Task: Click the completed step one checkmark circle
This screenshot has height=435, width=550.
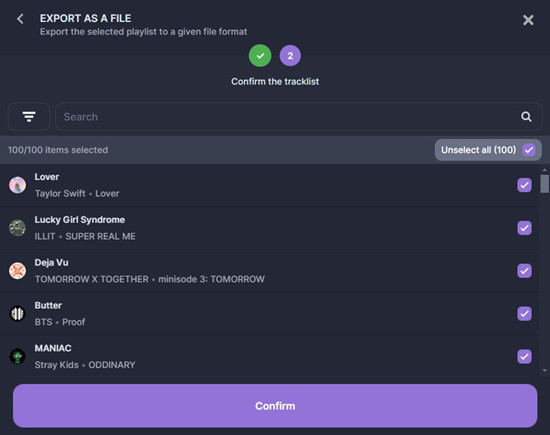Action: pos(260,56)
